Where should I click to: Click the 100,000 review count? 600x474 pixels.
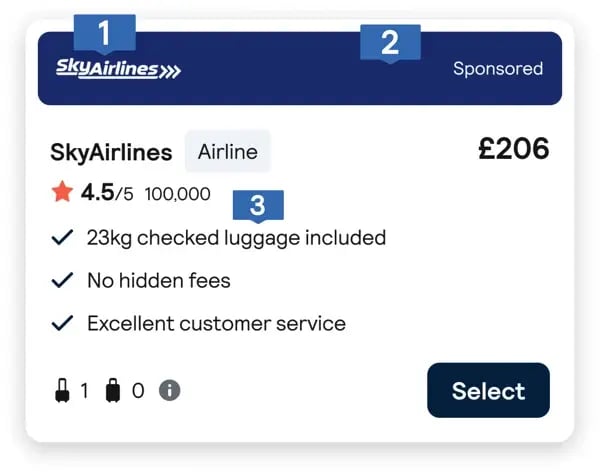178,194
